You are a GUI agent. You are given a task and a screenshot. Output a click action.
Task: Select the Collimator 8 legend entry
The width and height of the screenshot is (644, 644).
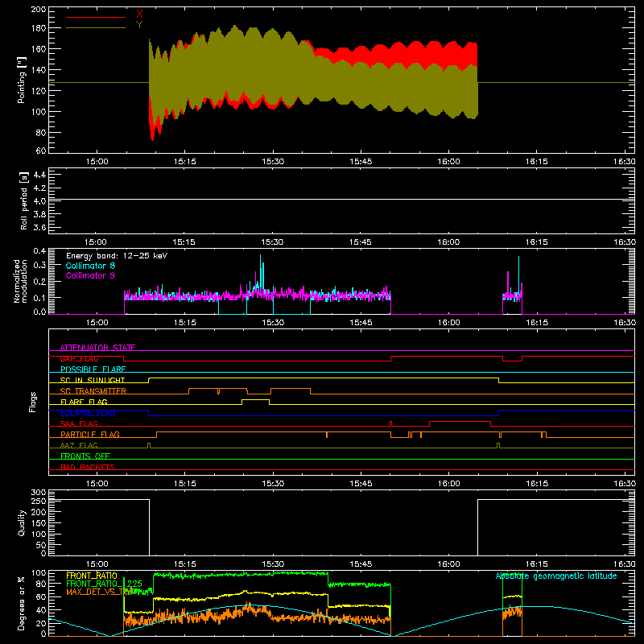click(90, 266)
